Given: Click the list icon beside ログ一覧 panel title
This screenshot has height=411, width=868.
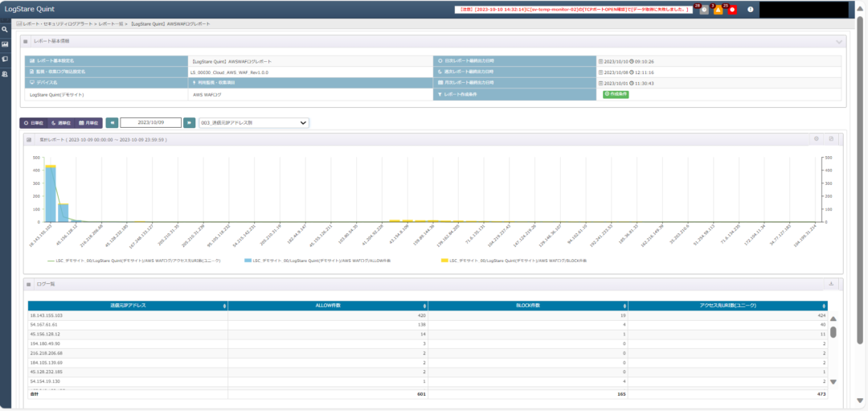Looking at the screenshot, I should point(29,284).
